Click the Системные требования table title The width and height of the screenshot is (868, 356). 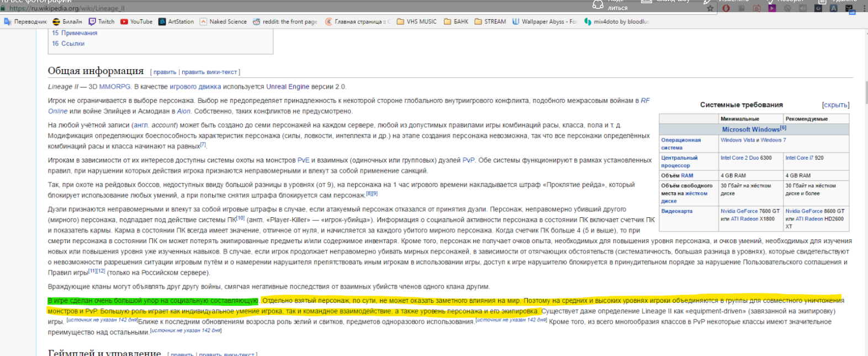(x=742, y=105)
